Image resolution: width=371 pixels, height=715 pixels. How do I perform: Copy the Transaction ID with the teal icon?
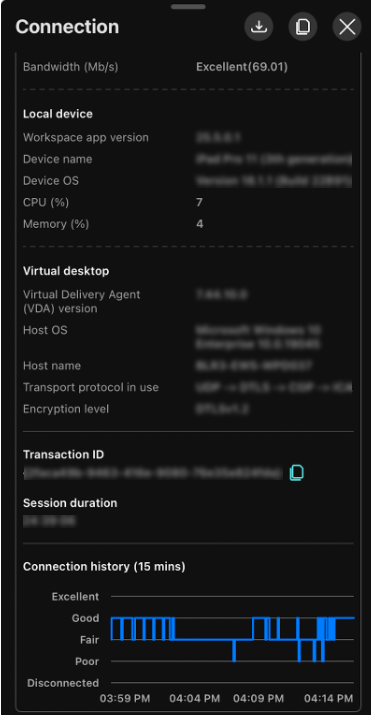297,472
